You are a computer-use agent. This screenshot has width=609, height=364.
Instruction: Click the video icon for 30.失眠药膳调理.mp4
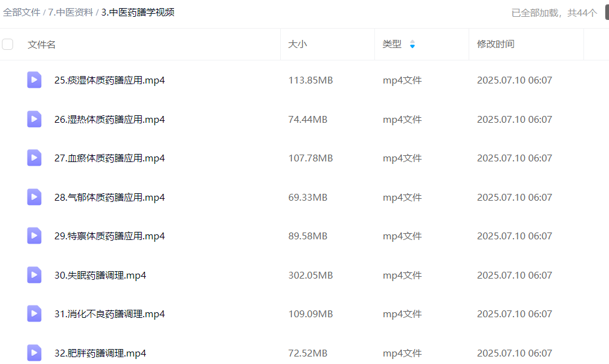point(34,275)
